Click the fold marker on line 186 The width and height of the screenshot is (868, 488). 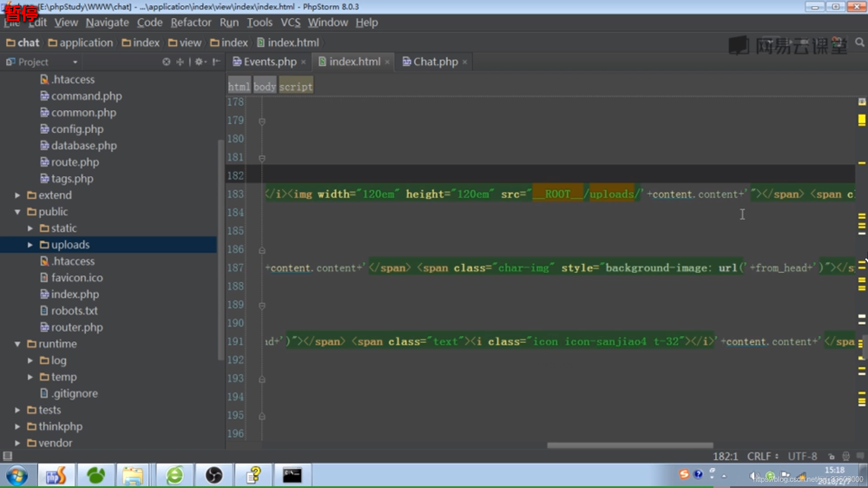point(262,250)
